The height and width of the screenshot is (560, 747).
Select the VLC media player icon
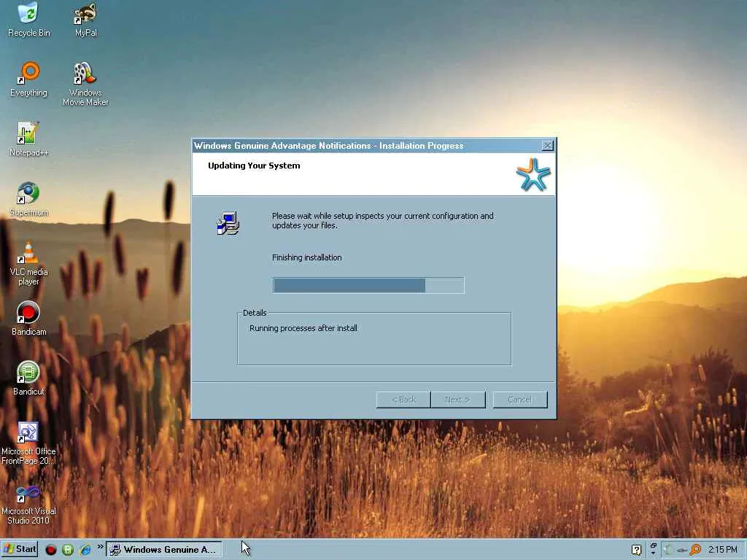click(28, 263)
